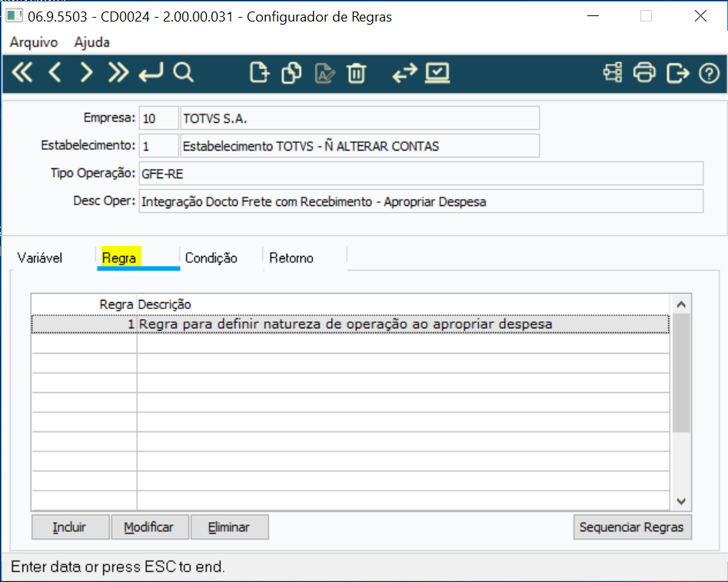The width and height of the screenshot is (728, 582).
Task: Go to next record arrow
Action: (86, 73)
